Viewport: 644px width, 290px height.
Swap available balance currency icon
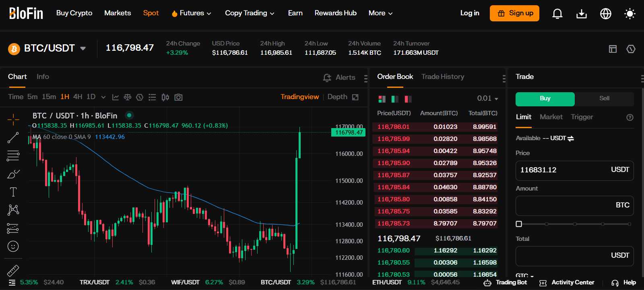pos(571,138)
